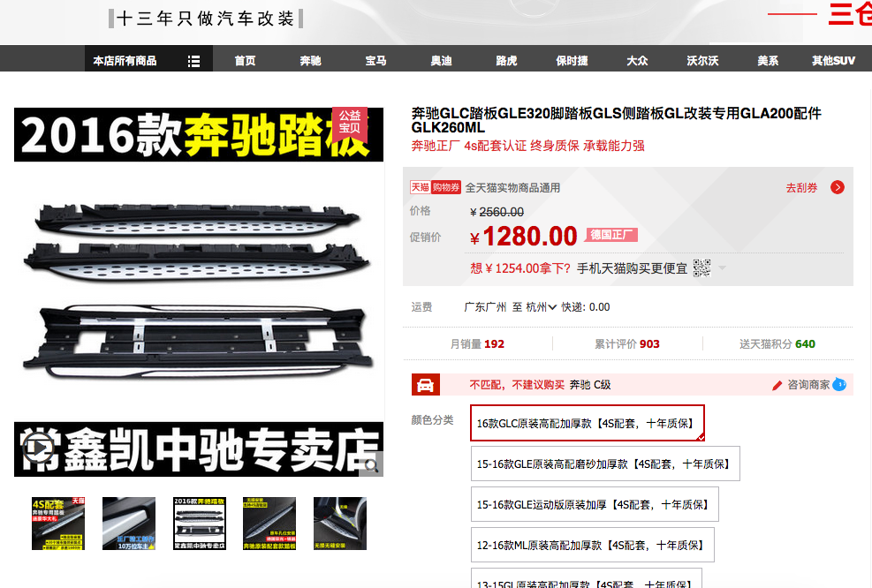This screenshot has height=588, width=872.
Task: Click the pencil icon beside 咨询商家
Action: [x=777, y=385]
